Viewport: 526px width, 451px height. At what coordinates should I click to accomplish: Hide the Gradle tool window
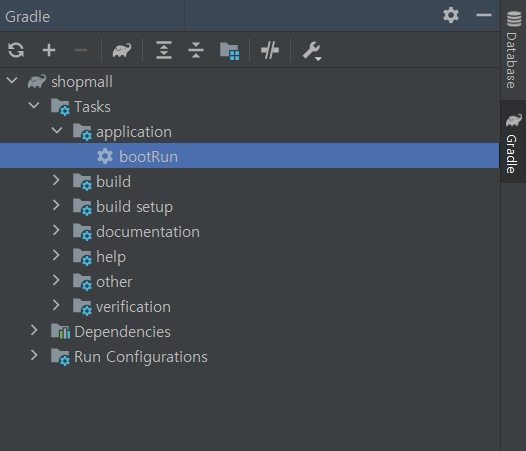pyautogui.click(x=484, y=15)
